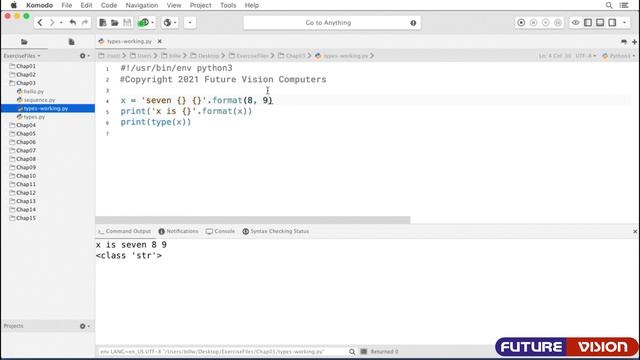Expand Chap04 folder in file tree

[x=22, y=125]
